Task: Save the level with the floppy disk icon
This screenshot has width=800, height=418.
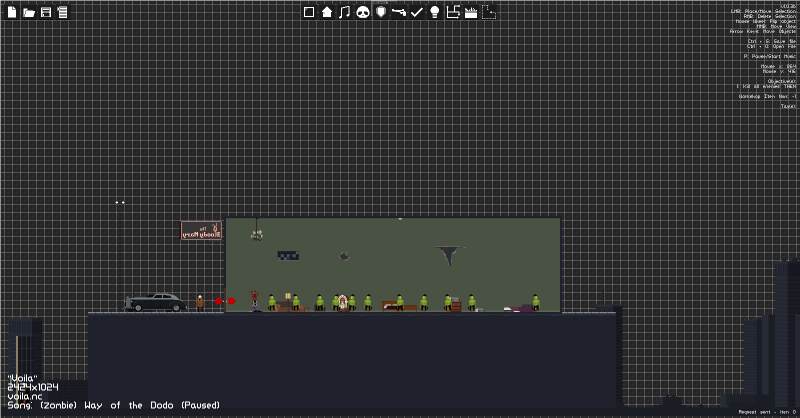Action: click(x=46, y=12)
